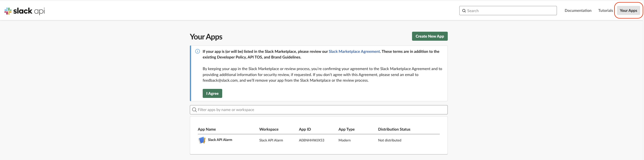This screenshot has height=160, width=644.
Task: Open the Slack Marketplace Agreement link
Action: 354,52
